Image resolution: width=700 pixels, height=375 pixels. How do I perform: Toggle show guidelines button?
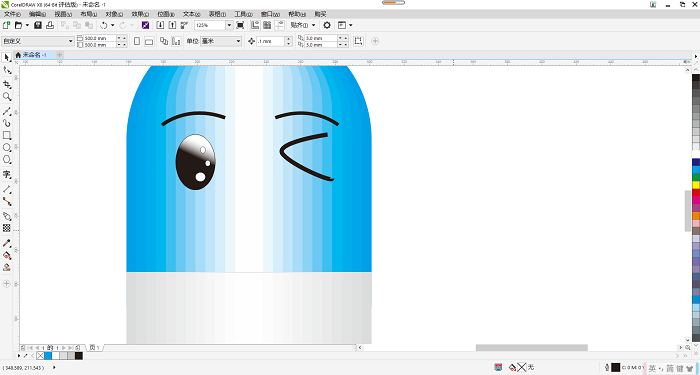(279, 25)
